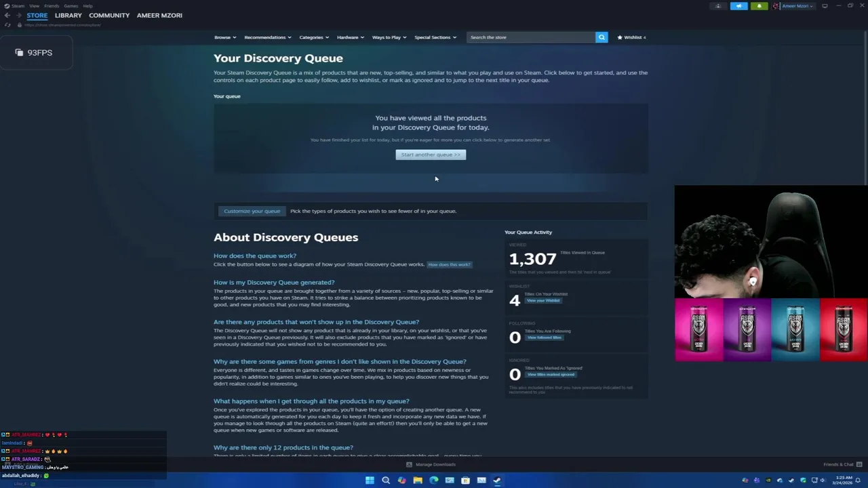Launch Copilot from the taskbar
Viewport: 868px width, 488px height.
(x=402, y=481)
